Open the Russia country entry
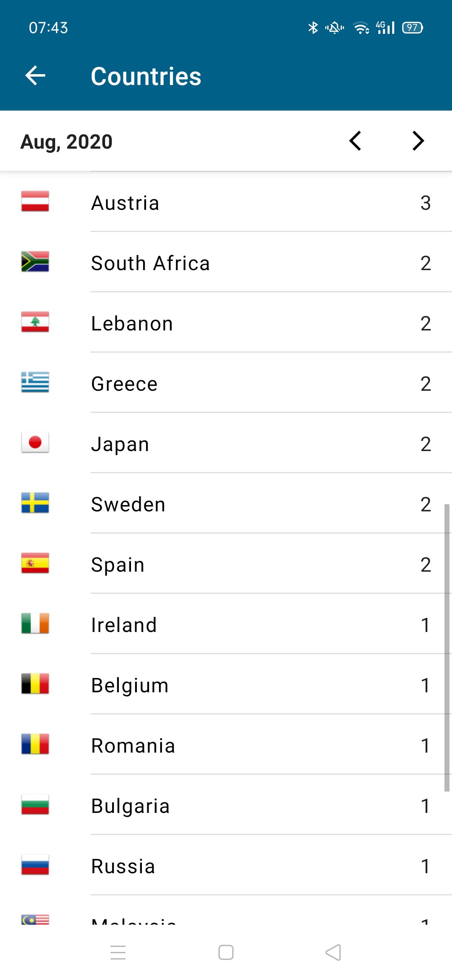The image size is (452, 980). pyautogui.click(x=226, y=866)
